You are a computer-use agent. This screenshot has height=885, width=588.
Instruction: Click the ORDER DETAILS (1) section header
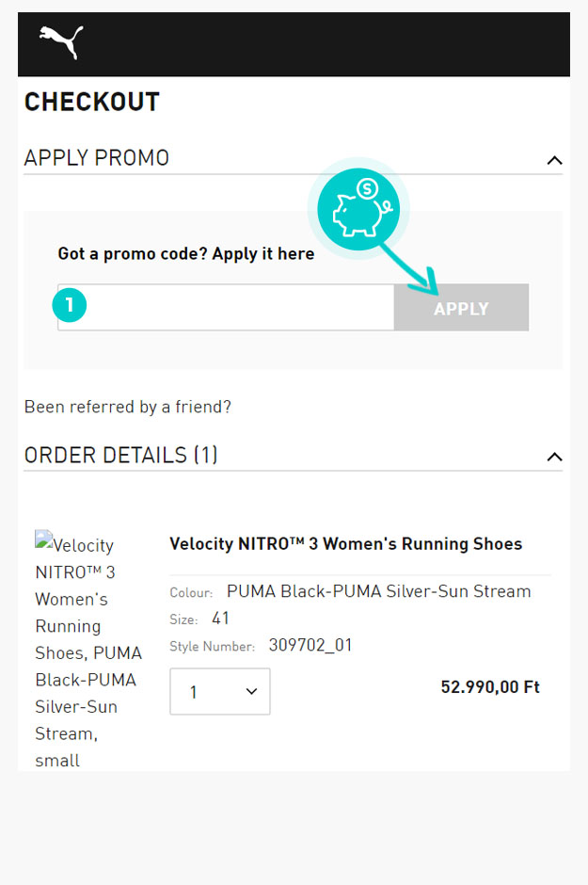(x=120, y=455)
